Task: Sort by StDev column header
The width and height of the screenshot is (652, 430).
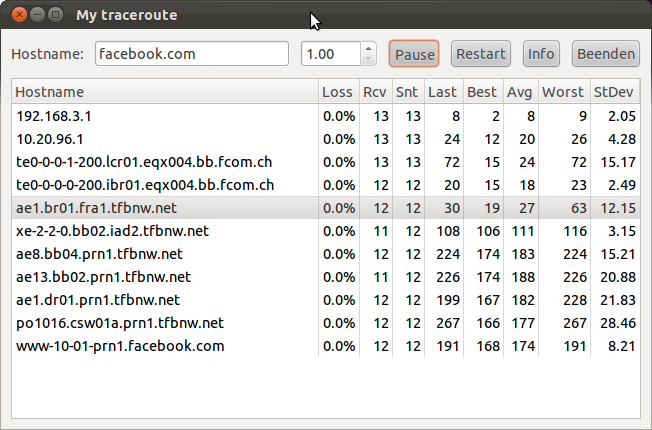Action: click(x=614, y=92)
